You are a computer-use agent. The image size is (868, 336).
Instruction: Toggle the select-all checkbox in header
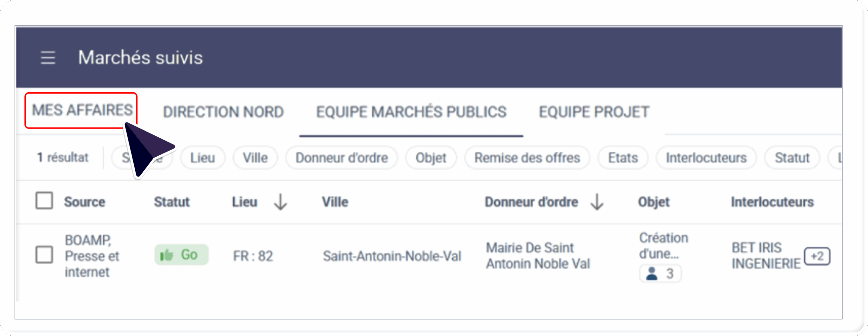44,201
